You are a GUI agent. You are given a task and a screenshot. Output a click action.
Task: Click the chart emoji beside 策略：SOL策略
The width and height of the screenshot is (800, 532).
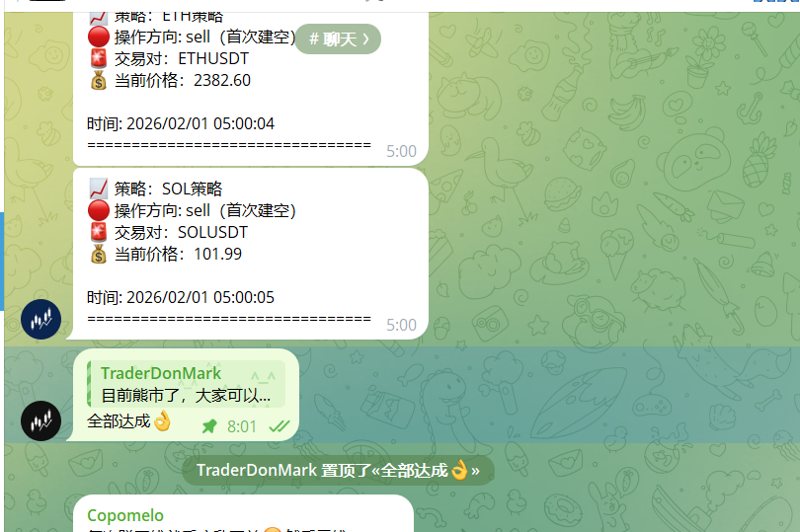click(99, 189)
